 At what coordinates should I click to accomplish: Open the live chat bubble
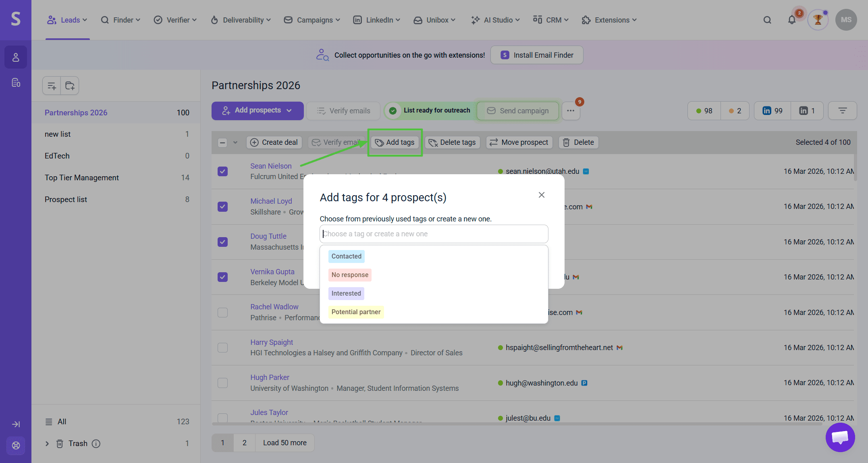(840, 437)
